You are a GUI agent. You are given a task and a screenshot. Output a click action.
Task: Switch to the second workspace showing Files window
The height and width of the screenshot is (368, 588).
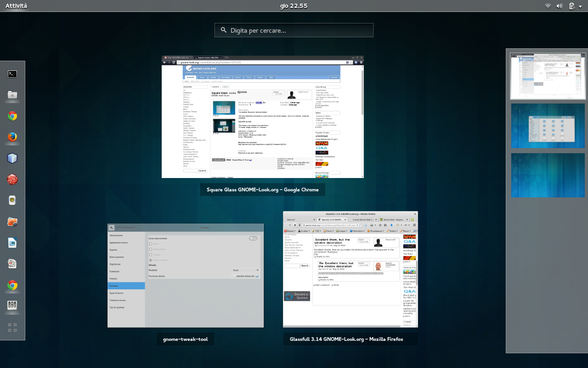548,126
